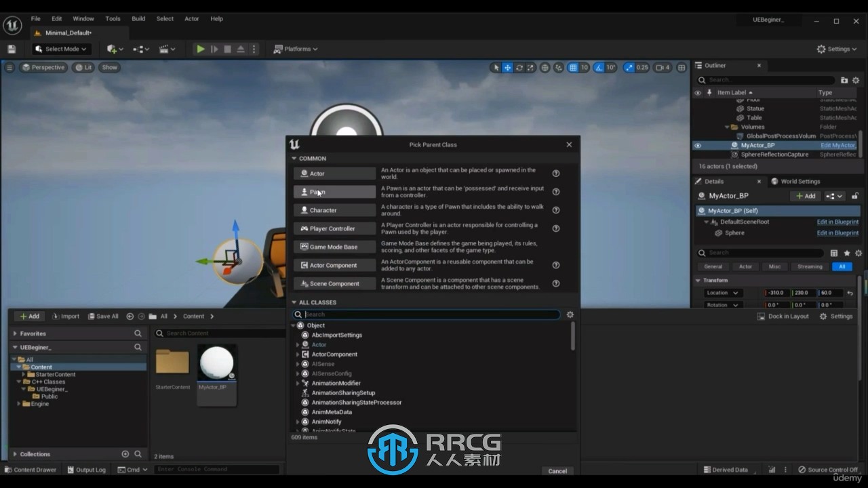Collapse the Transform section
Image resolution: width=868 pixels, height=488 pixels.
pos(698,280)
